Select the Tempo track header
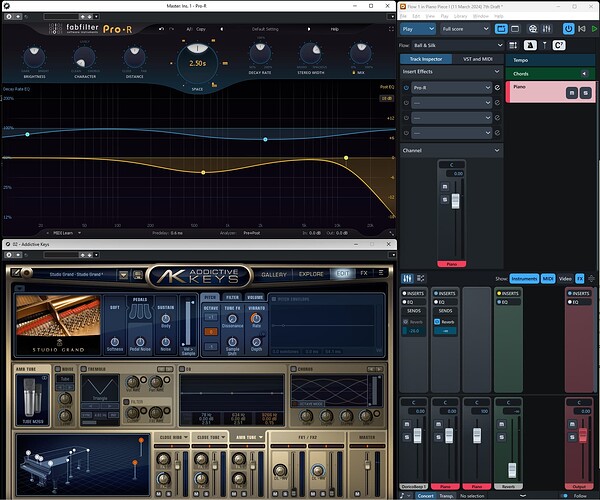 (x=550, y=60)
